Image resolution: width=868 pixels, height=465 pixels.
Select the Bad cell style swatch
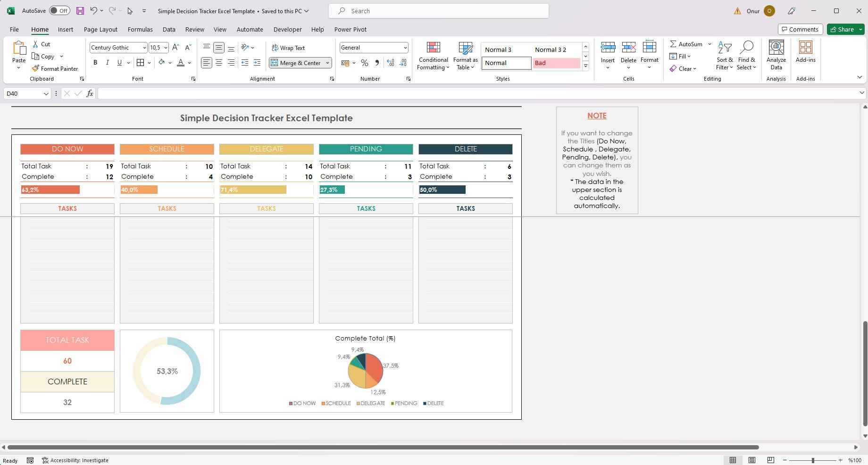557,63
